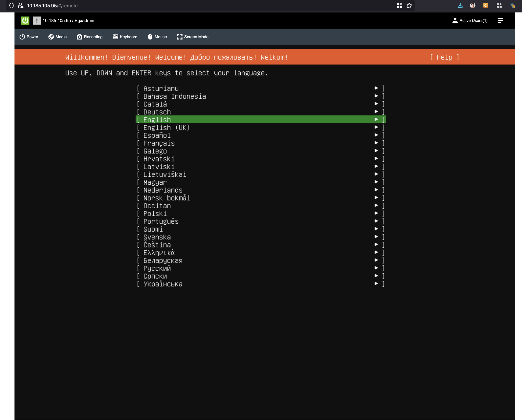Open the hamburger menu at top right
The image size is (522, 420).
click(x=500, y=20)
